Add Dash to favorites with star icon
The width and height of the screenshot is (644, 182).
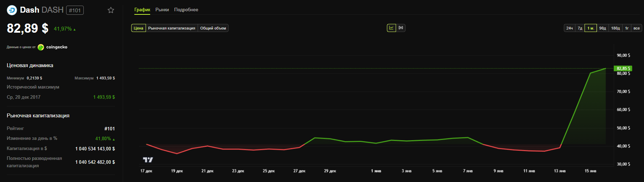(111, 10)
